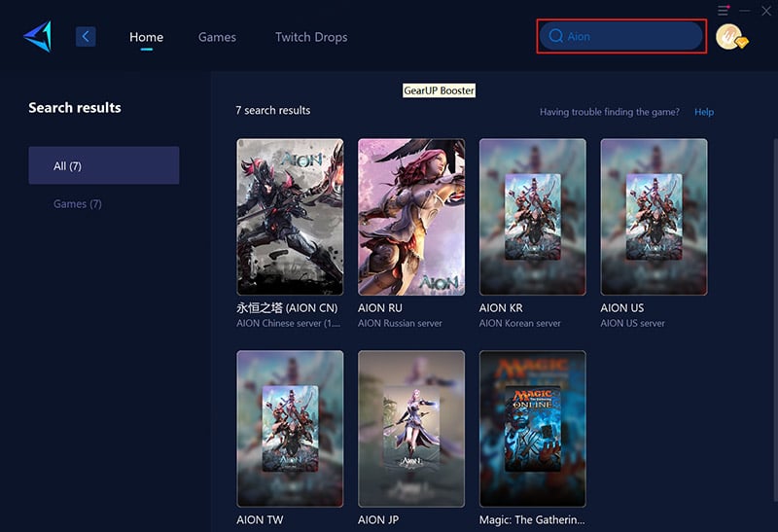Switch to the Home tab
This screenshot has width=778, height=532.
click(147, 37)
